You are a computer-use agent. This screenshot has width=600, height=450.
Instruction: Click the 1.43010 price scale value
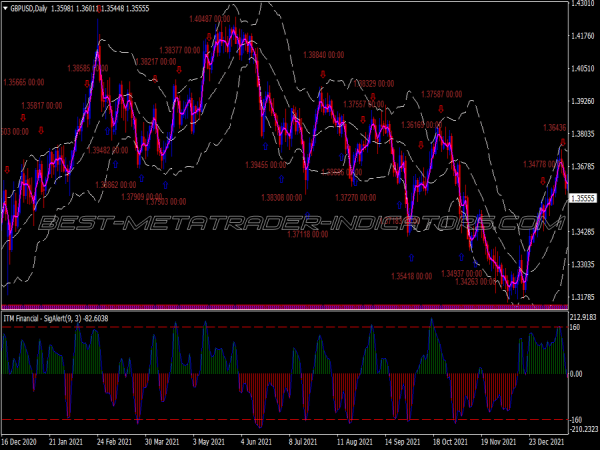click(582, 3)
